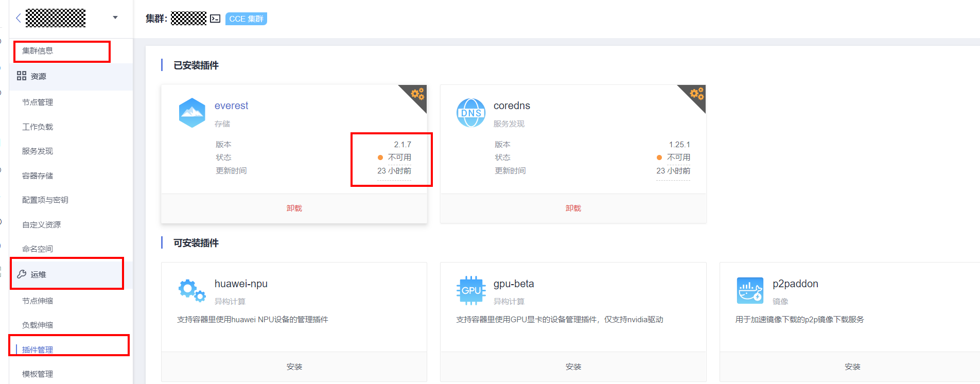Click the 资源 grid icon
This screenshot has width=980, height=384.
pos(22,76)
